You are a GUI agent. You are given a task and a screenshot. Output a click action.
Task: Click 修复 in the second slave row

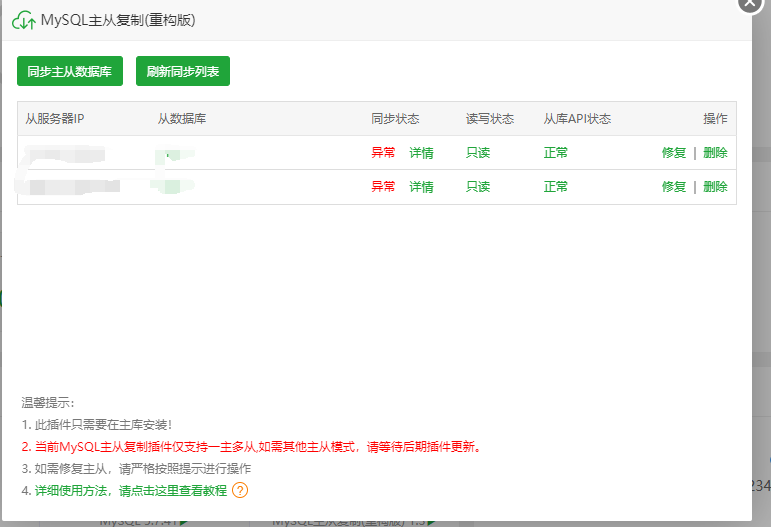click(x=674, y=187)
